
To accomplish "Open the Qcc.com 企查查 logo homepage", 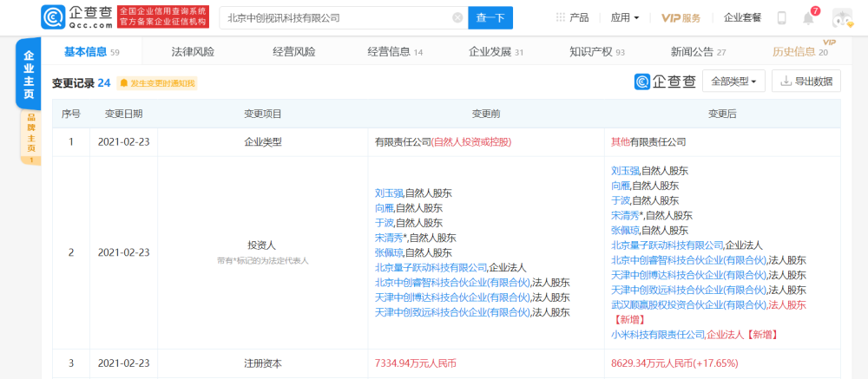I will click(x=77, y=17).
